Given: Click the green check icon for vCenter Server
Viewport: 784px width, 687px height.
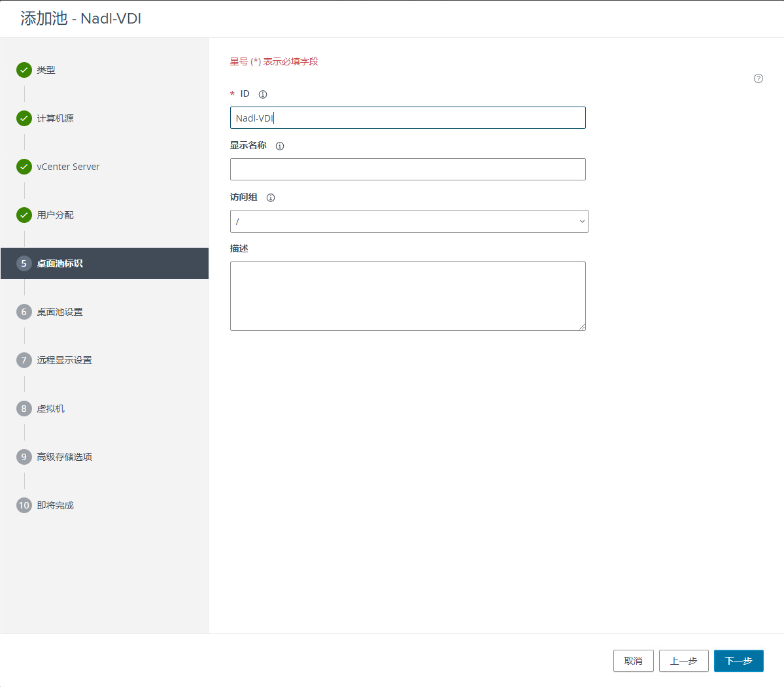Looking at the screenshot, I should point(24,167).
